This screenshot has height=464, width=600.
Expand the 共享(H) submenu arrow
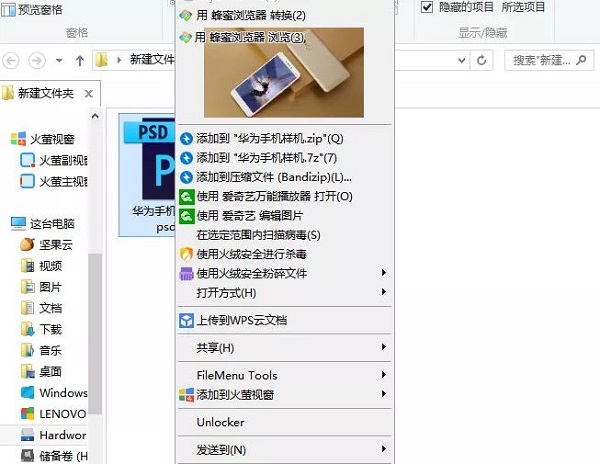383,347
